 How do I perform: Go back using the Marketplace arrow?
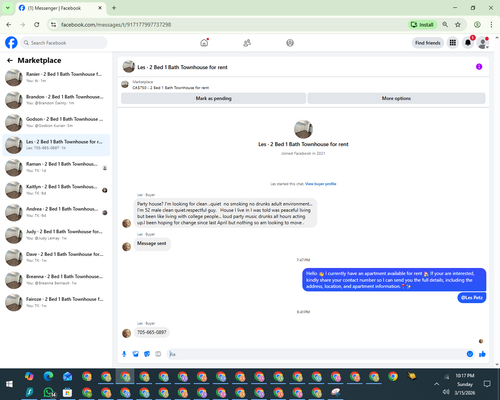[x=10, y=60]
